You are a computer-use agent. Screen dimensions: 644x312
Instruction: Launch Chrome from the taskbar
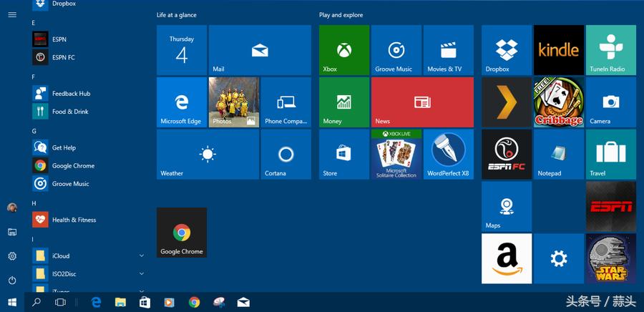tap(194, 303)
